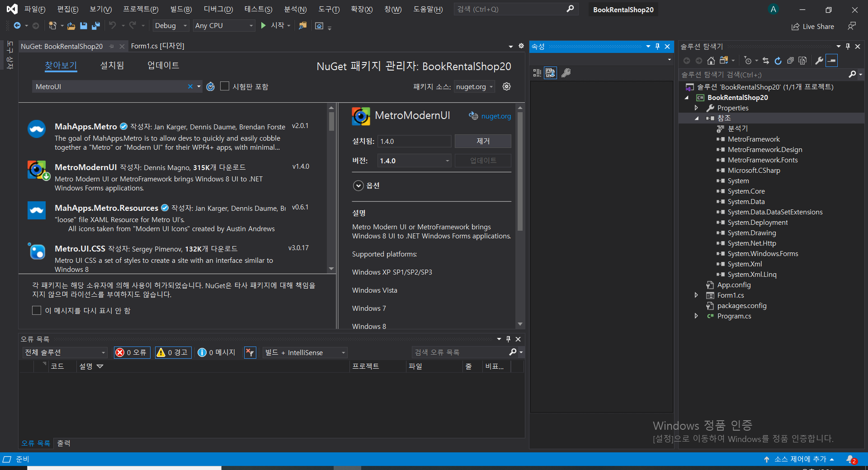Click the top Visual Studio search box
The width and height of the screenshot is (868, 470).
click(x=516, y=9)
